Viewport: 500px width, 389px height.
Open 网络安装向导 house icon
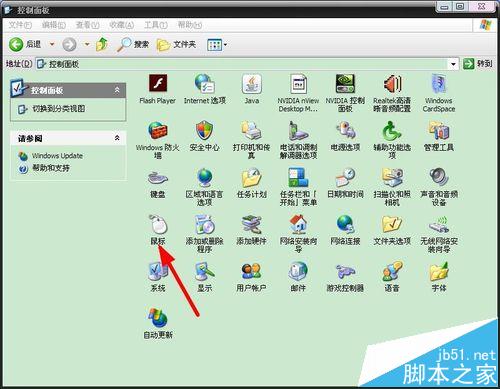[x=298, y=224]
